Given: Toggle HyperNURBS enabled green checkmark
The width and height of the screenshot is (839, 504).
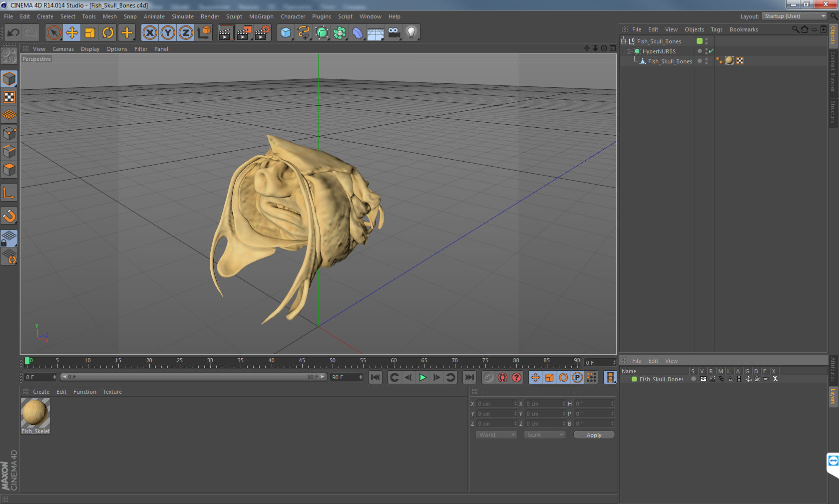Looking at the screenshot, I should [x=711, y=51].
